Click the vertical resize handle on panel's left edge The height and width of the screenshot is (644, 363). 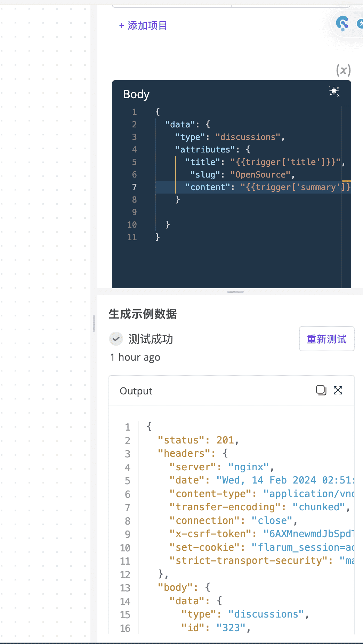pos(94,323)
